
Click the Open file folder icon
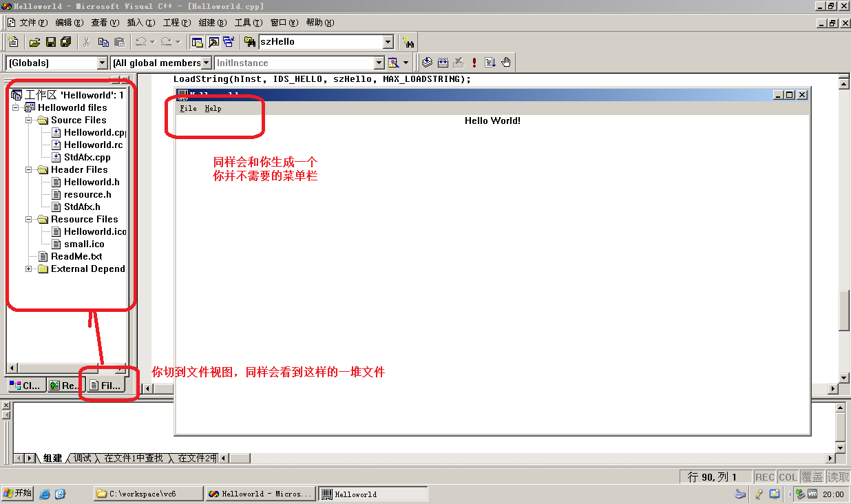(x=34, y=42)
